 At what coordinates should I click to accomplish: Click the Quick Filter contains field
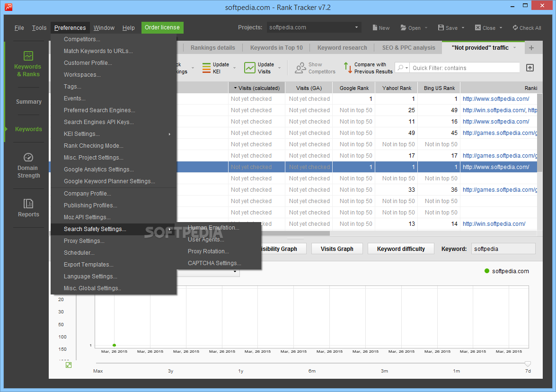coord(465,68)
